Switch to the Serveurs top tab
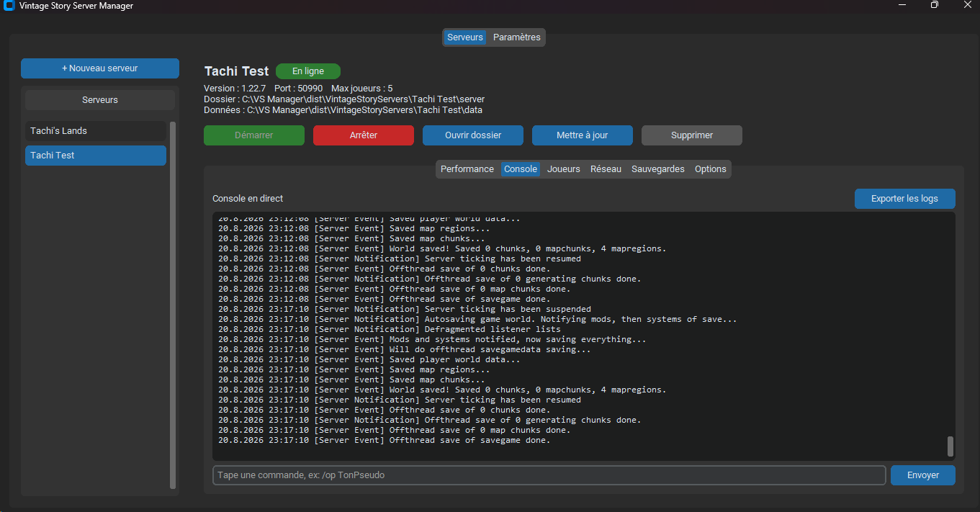980x512 pixels. click(x=465, y=37)
